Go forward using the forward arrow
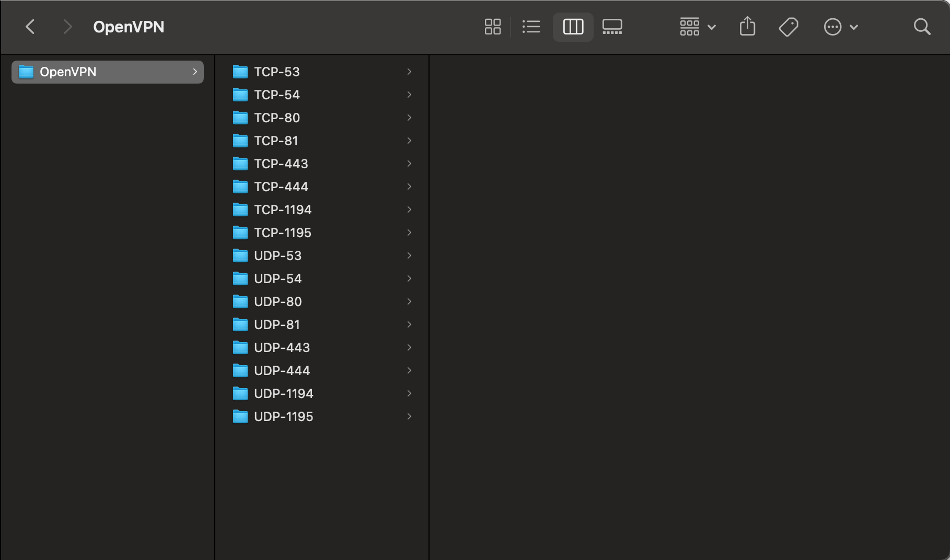The width and height of the screenshot is (950, 560). [67, 27]
